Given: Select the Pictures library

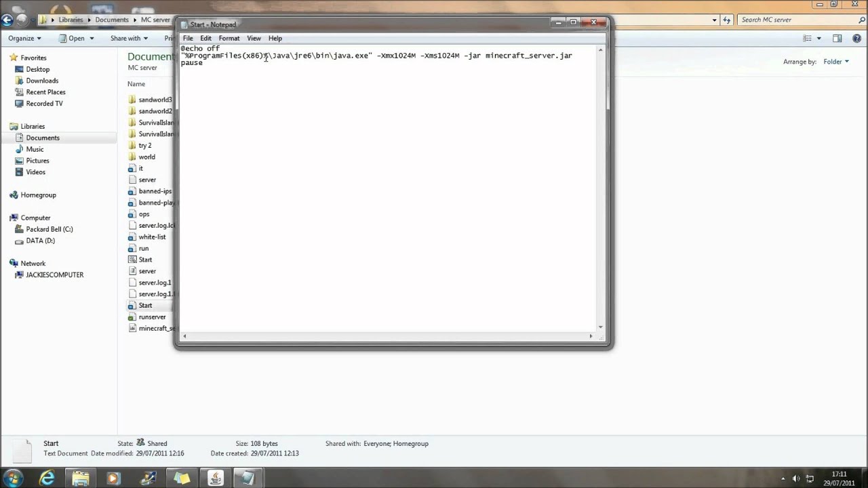Looking at the screenshot, I should [37, 161].
